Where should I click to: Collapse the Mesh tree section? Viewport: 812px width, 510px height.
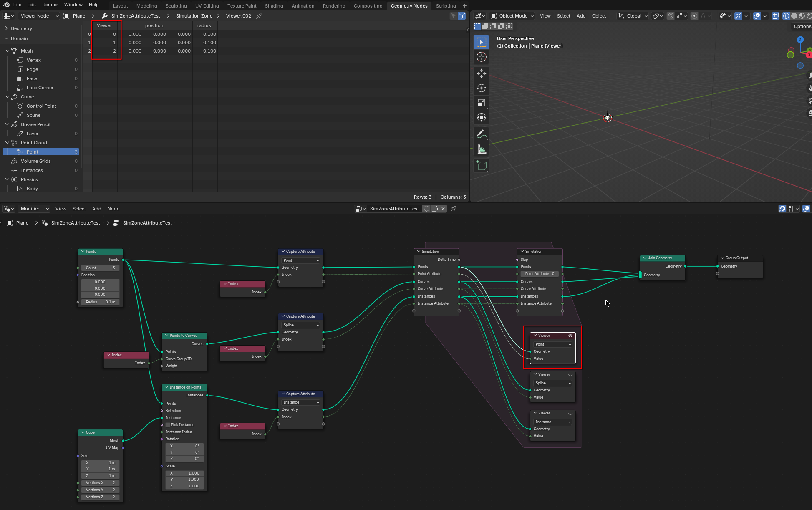[x=7, y=51]
